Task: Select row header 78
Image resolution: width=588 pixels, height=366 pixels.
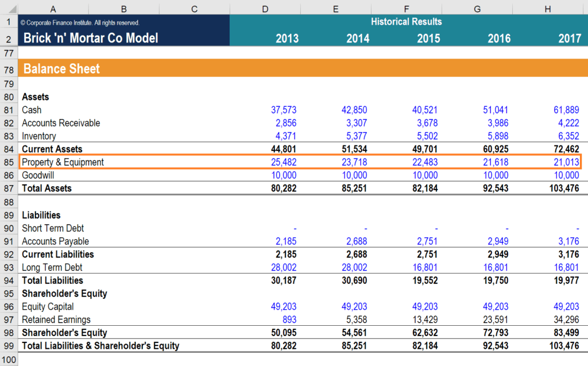Action: (9, 68)
